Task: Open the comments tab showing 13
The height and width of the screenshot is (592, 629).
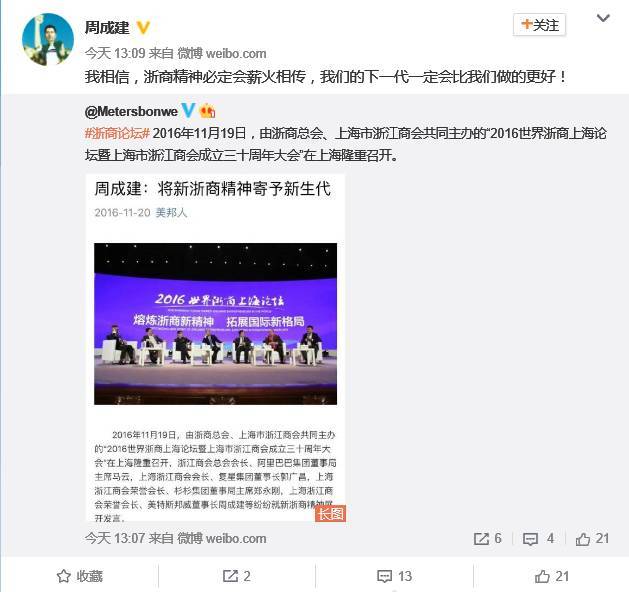Action: click(395, 576)
